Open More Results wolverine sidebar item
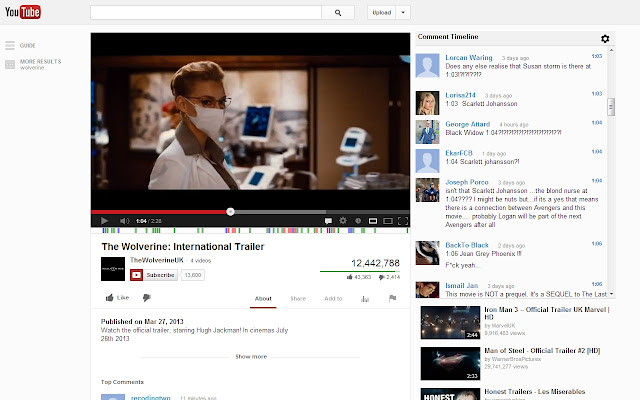This screenshot has height=400, width=640. (x=33, y=64)
